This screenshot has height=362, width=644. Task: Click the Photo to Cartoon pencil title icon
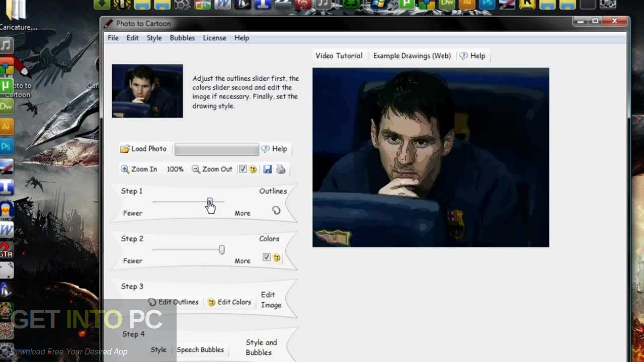pyautogui.click(x=108, y=24)
